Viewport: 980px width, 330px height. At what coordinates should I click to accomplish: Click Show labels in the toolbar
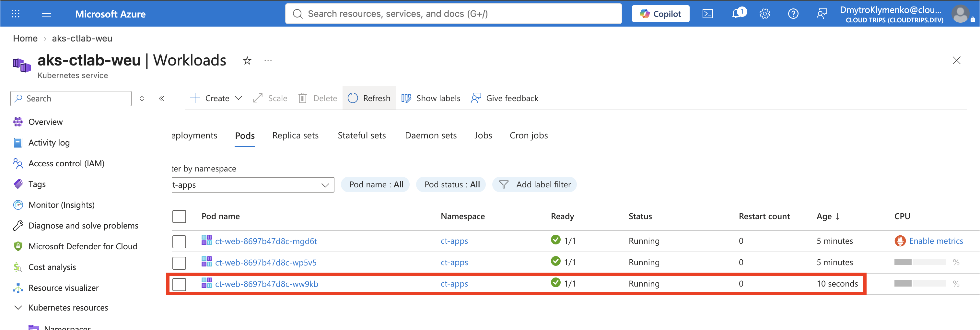[431, 98]
